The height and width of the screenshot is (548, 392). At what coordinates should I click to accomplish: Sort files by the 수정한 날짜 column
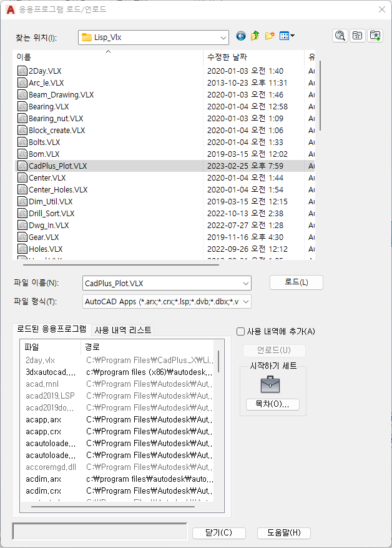click(x=254, y=57)
